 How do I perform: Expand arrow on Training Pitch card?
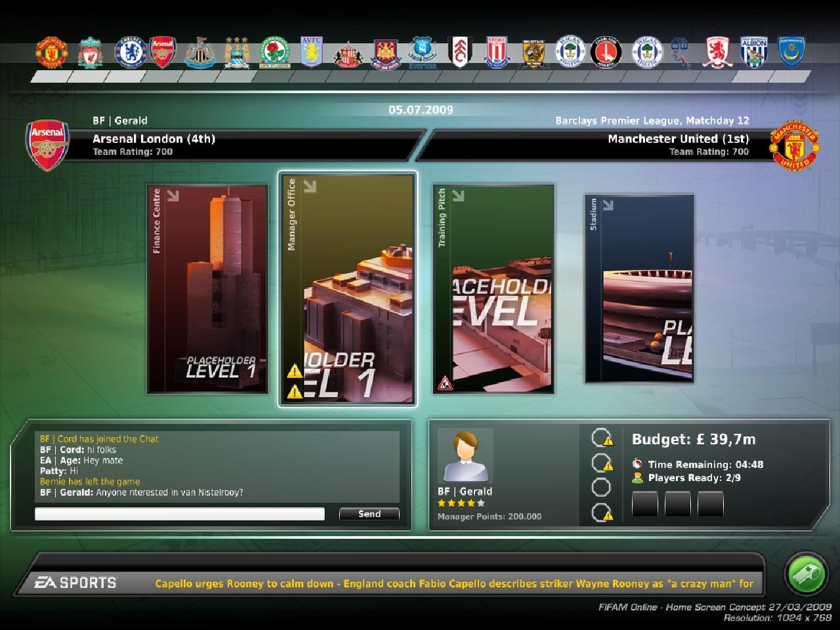[x=458, y=195]
